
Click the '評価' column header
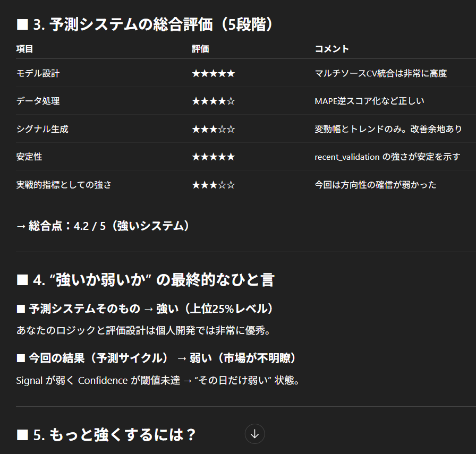(x=200, y=49)
